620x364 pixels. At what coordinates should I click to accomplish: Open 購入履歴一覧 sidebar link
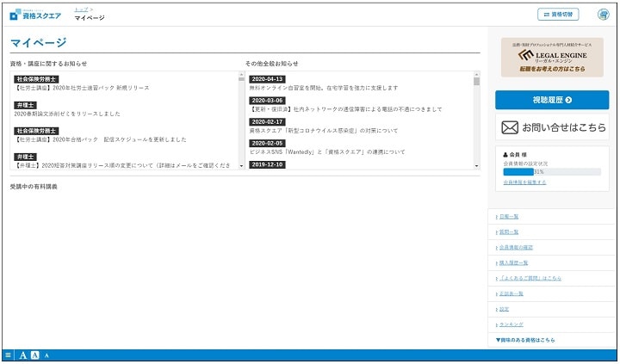[513, 262]
